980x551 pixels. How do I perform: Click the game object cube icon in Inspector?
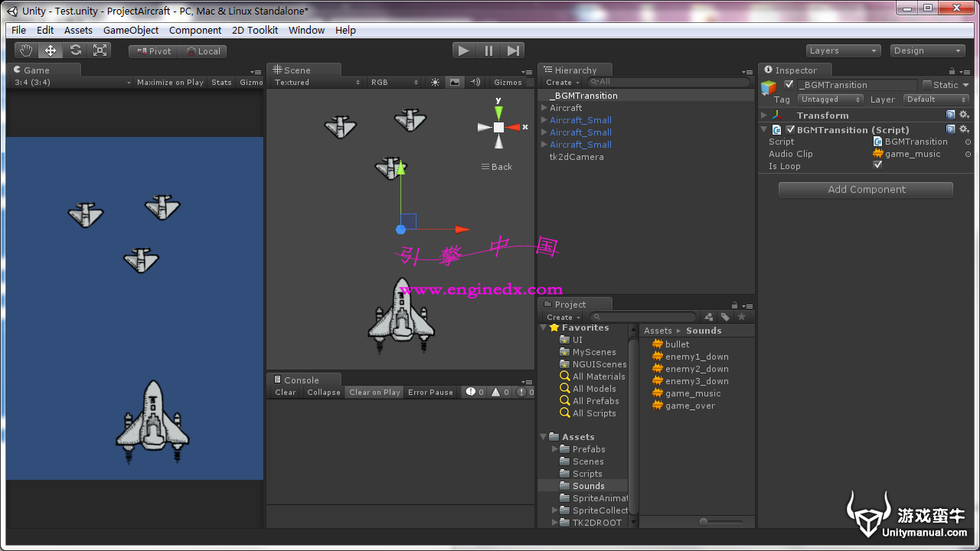coord(768,88)
